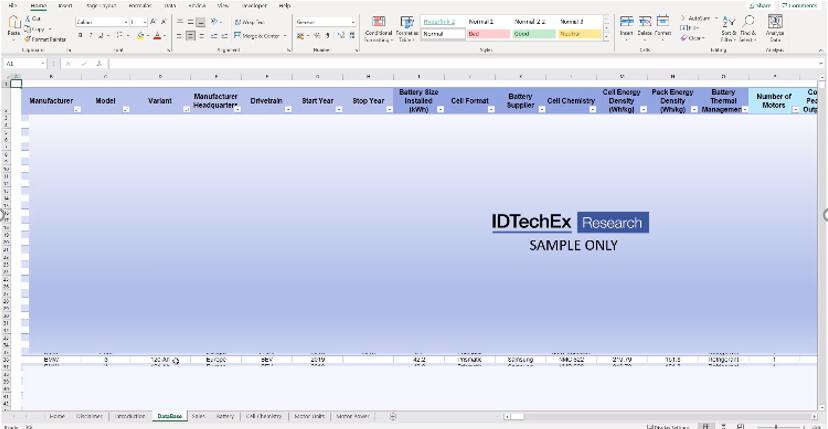The height and width of the screenshot is (429, 828).
Task: Toggle underline formatting
Action: coord(100,35)
